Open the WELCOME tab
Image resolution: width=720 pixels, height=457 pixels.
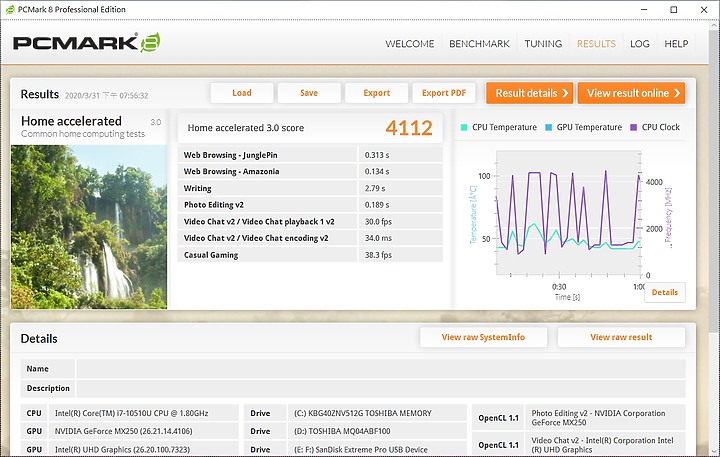point(410,44)
